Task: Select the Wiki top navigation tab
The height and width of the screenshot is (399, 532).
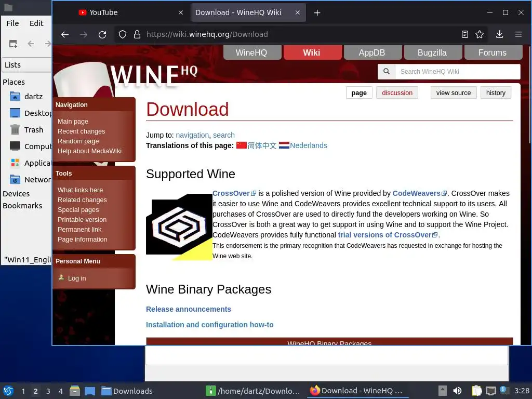Action: pos(312,52)
